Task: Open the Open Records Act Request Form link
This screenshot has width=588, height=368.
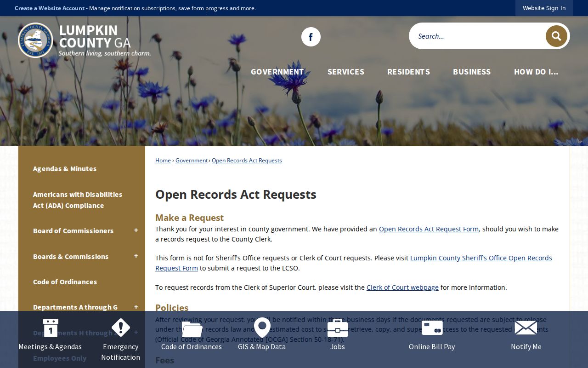Action: click(429, 229)
